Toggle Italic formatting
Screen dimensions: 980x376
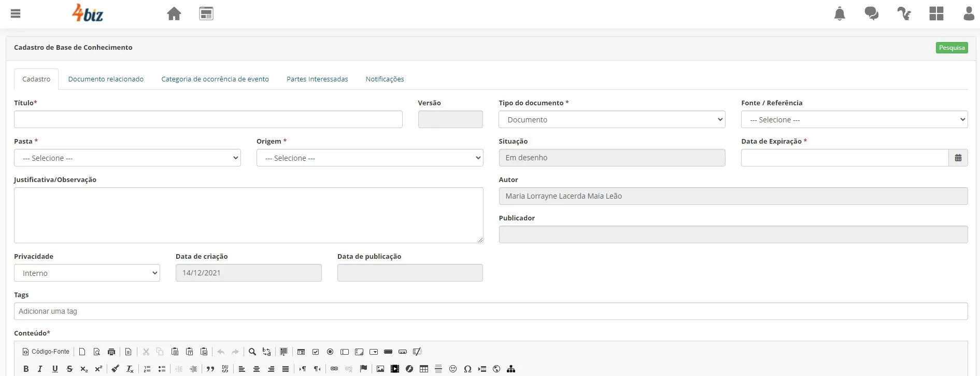coord(40,369)
